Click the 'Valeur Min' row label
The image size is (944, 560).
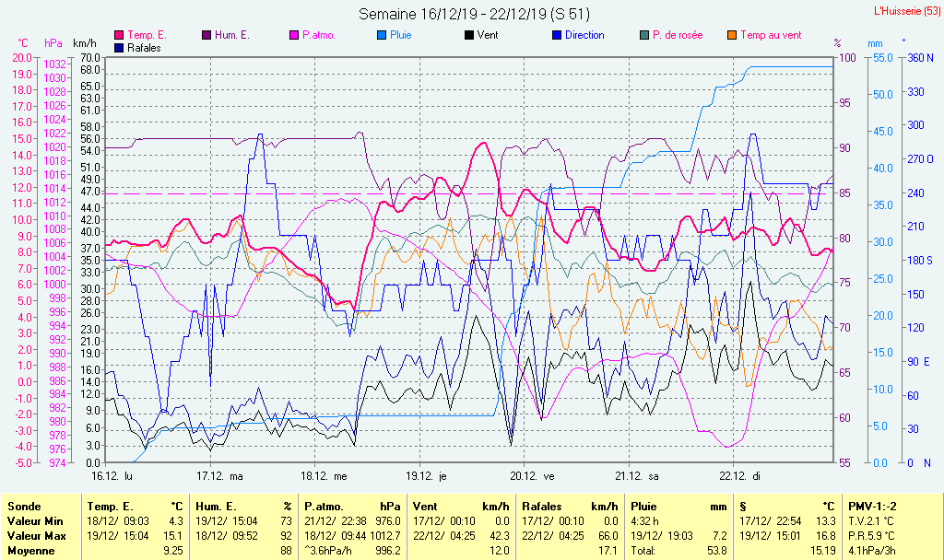tap(35, 521)
